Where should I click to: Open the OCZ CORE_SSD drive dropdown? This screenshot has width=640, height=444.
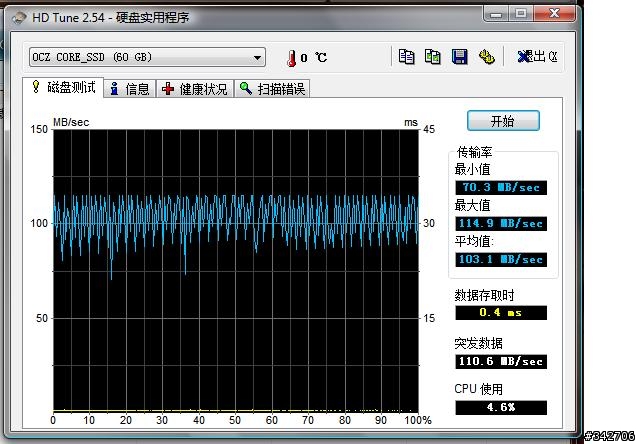click(x=147, y=57)
